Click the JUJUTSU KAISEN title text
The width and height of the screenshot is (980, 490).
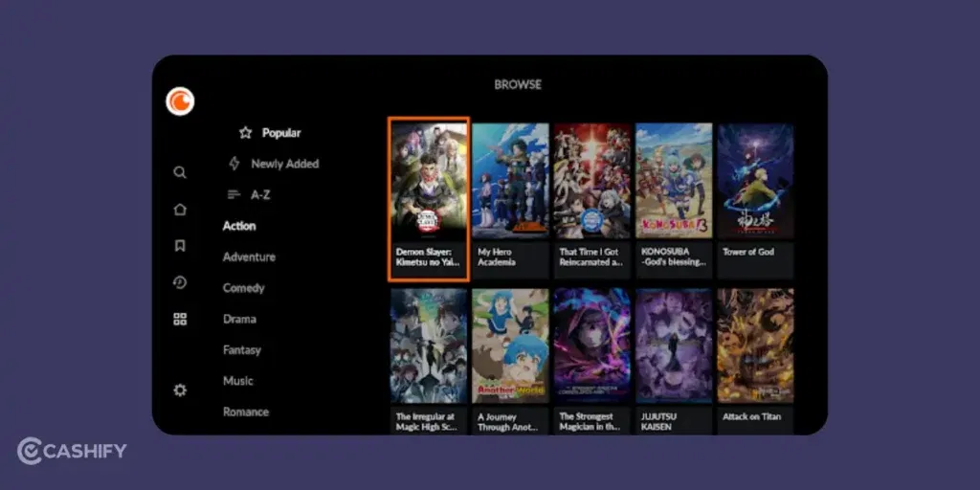(x=659, y=422)
